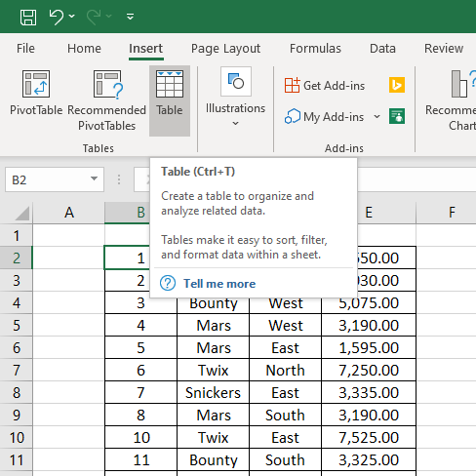This screenshot has width=476, height=476.
Task: Open Customize Quick Access Toolbar dropdown
Action: click(130, 17)
